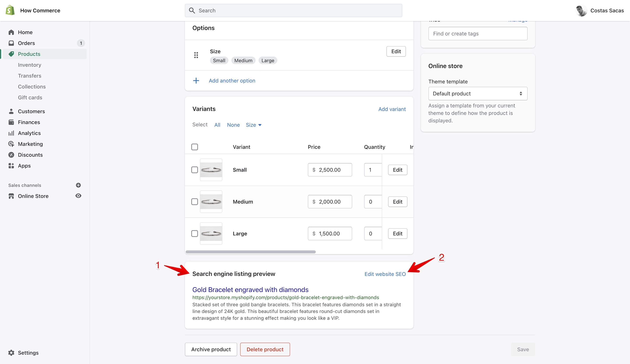Open the Marketing menu item
The height and width of the screenshot is (364, 630).
point(30,144)
